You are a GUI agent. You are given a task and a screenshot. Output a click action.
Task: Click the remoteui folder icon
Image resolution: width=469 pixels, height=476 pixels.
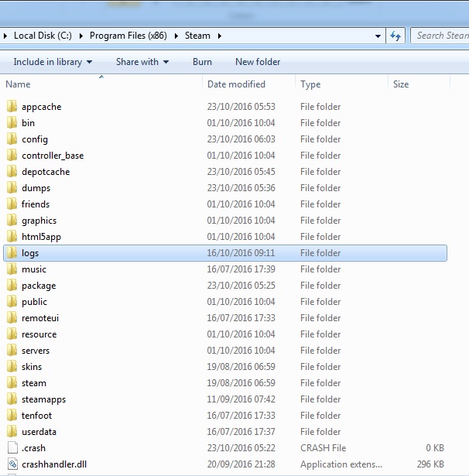click(12, 317)
